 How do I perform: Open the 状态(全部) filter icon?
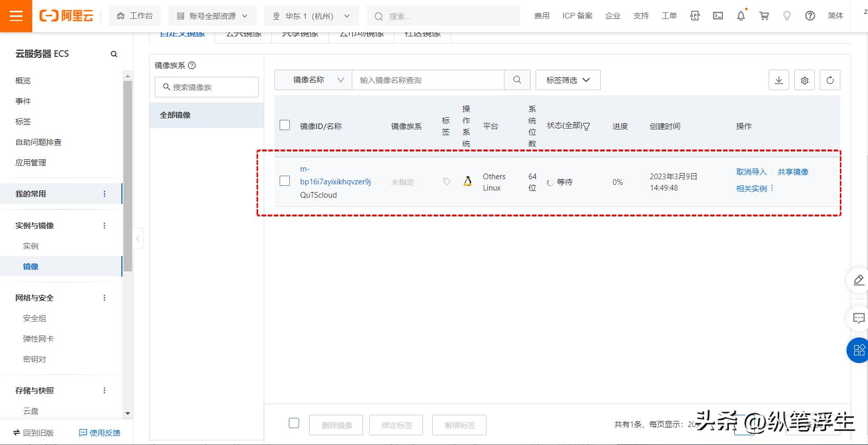(587, 126)
